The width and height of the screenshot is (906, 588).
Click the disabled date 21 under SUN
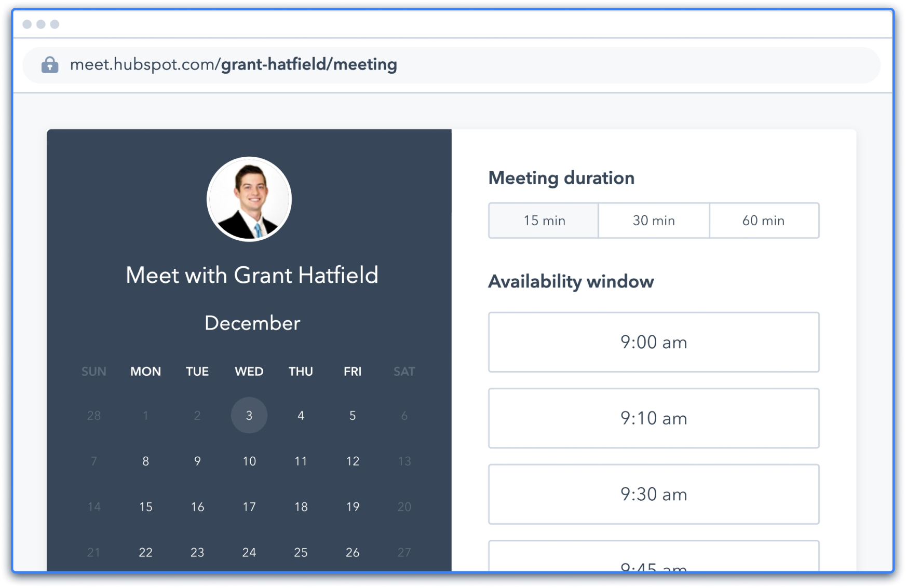[94, 552]
